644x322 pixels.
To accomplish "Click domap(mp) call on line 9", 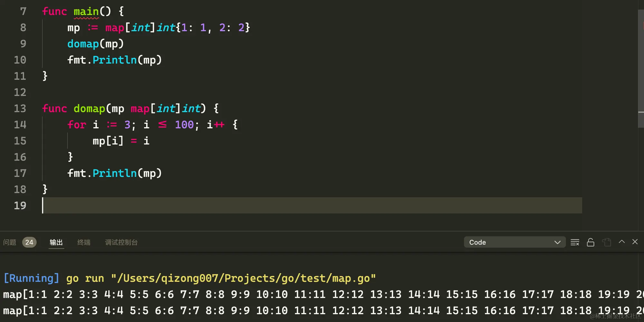I will point(95,44).
